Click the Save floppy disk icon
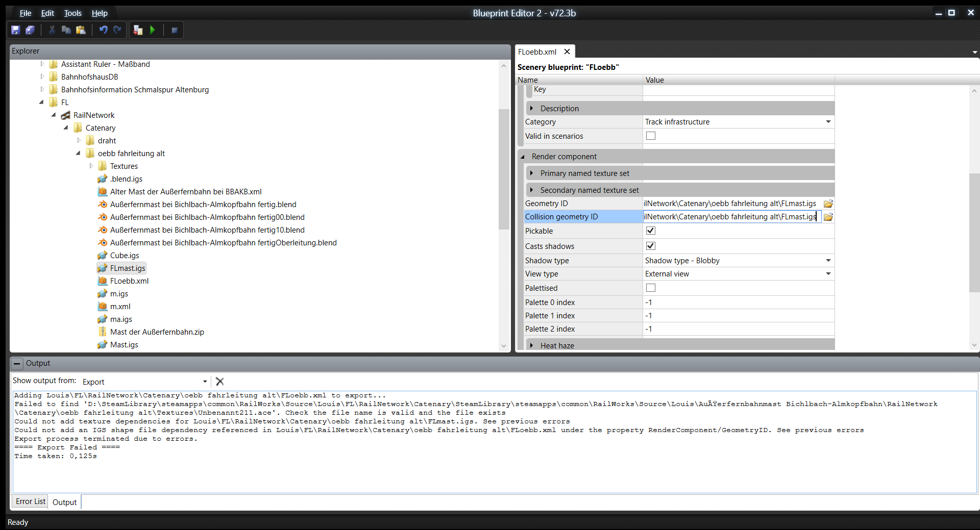Screen dimensions: 980x530 [x=15, y=30]
